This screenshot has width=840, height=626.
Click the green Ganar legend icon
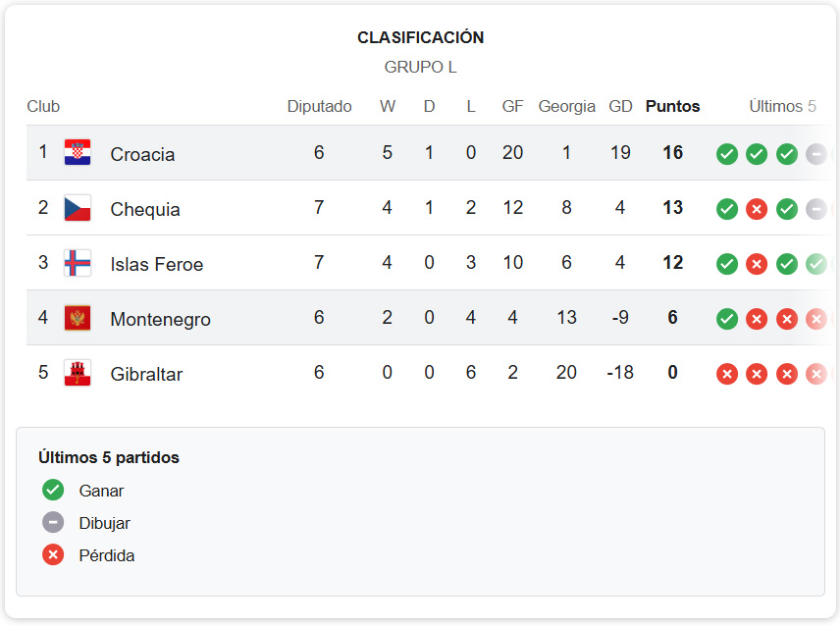tap(53, 491)
